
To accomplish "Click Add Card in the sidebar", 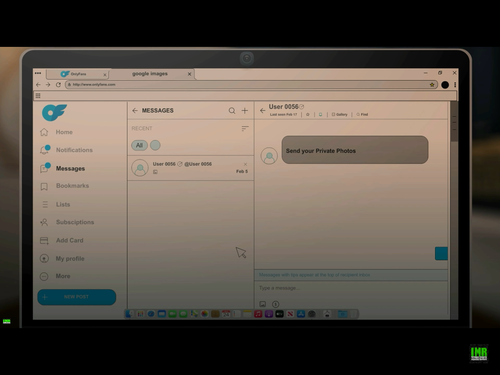I will [x=61, y=240].
